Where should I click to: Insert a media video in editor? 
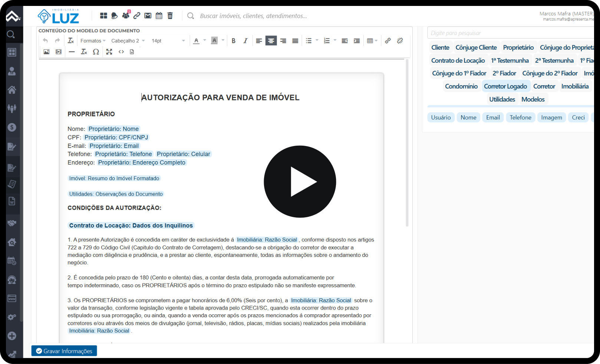click(x=59, y=52)
